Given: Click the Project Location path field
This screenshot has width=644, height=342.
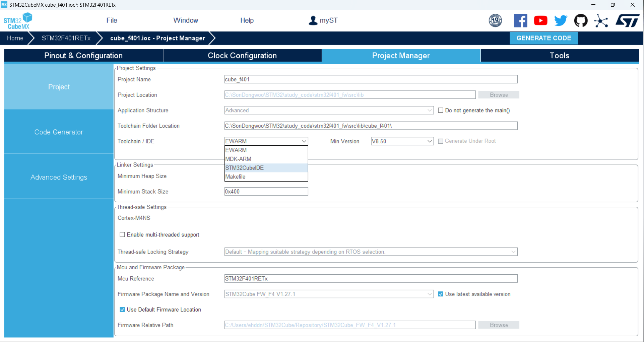Looking at the screenshot, I should coord(350,95).
